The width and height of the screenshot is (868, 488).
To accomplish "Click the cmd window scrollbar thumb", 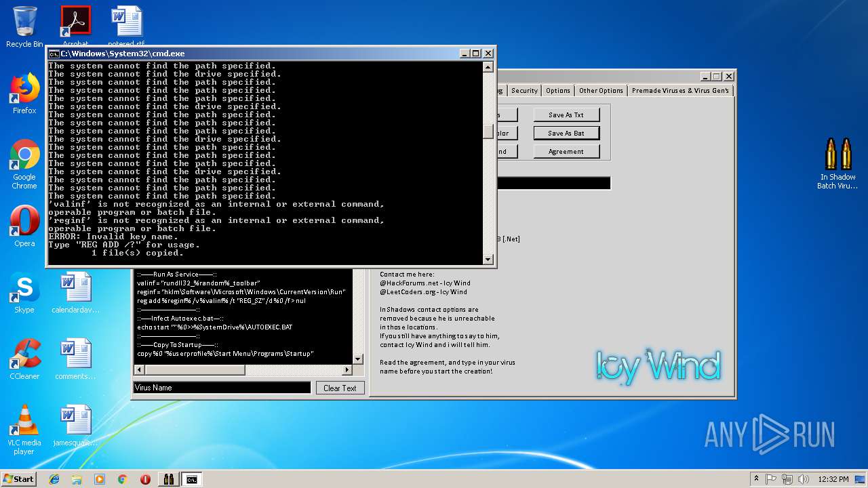I will click(488, 131).
